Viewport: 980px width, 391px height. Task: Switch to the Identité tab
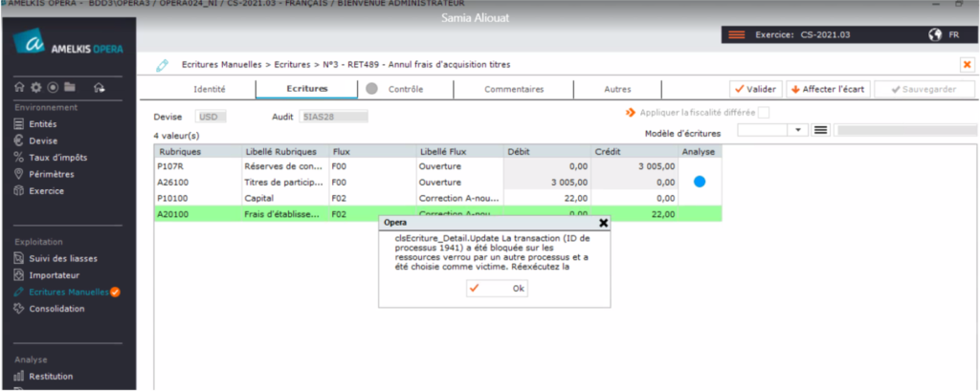coord(210,89)
